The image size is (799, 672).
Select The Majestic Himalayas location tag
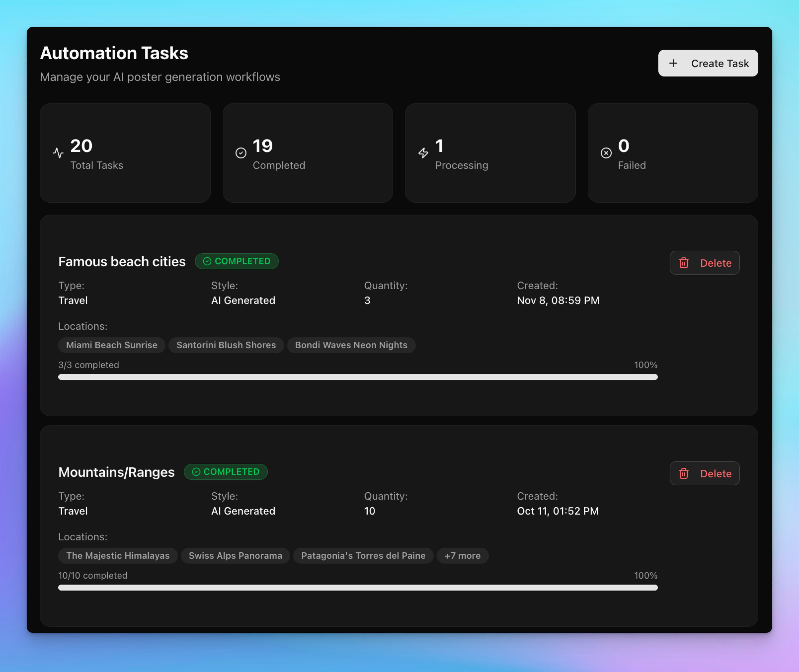tap(117, 556)
